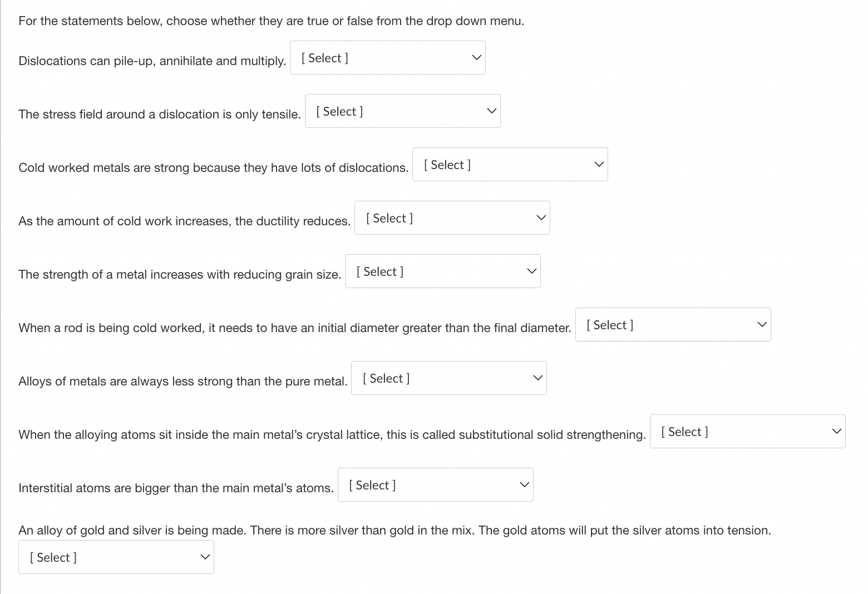Open dropdown for stress field only tensile
Viewport: 868px width, 594px height.
(402, 111)
